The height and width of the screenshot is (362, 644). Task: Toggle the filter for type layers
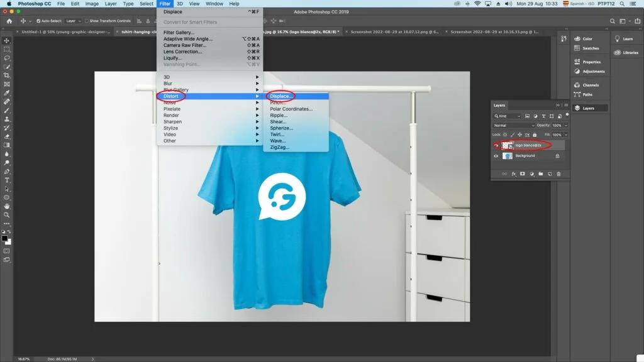pos(543,116)
